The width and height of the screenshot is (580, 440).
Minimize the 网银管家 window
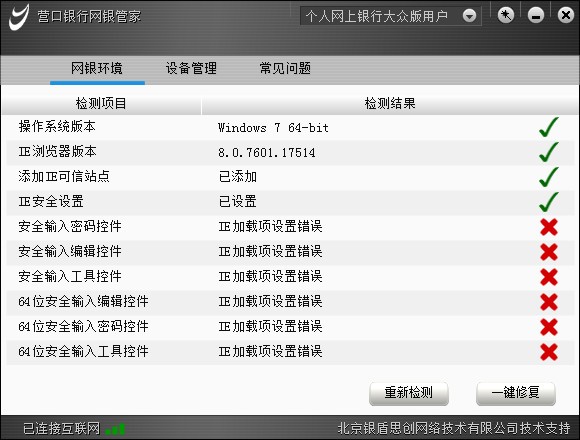(536, 16)
